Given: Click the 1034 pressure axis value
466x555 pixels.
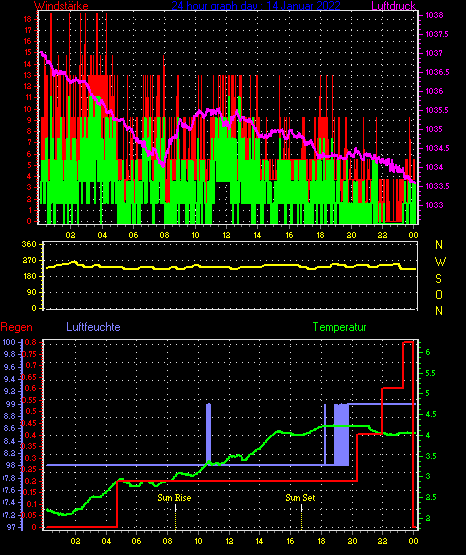Looking at the screenshot, I should coord(434,167).
